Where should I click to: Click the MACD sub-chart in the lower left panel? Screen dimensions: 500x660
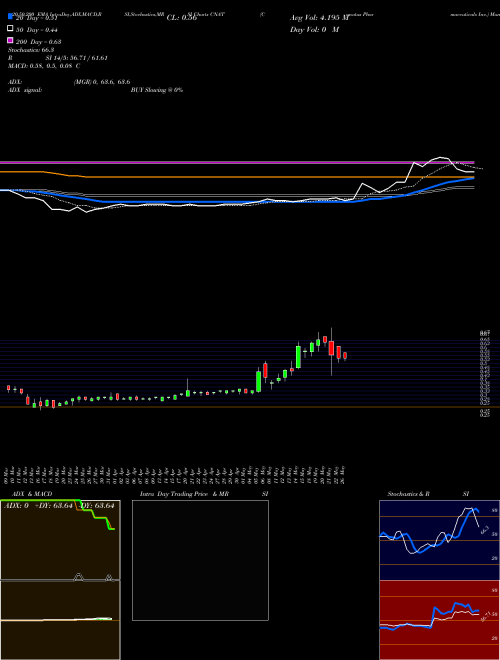(x=60, y=620)
